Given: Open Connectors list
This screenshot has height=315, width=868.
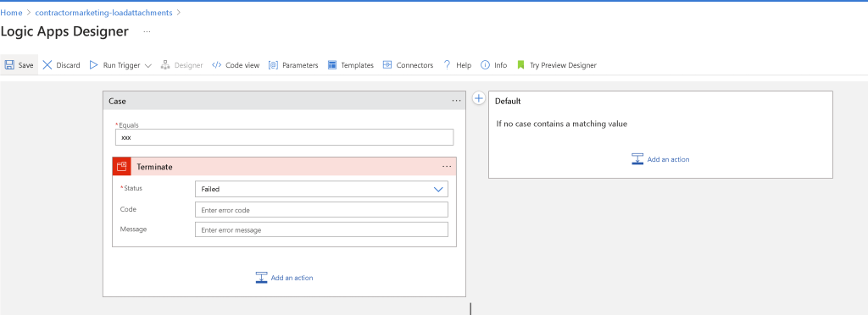Looking at the screenshot, I should click(408, 64).
